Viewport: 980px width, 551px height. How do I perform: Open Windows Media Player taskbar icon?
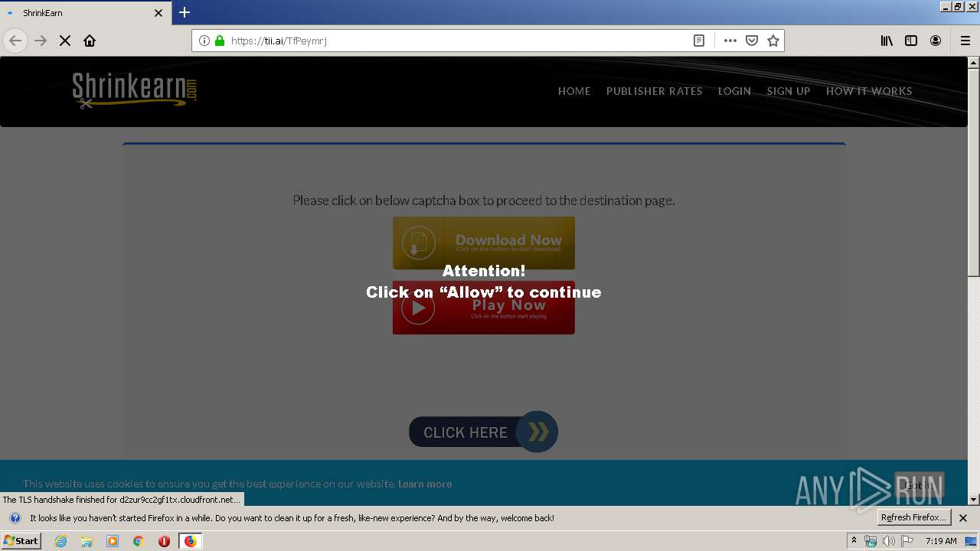[x=113, y=541]
